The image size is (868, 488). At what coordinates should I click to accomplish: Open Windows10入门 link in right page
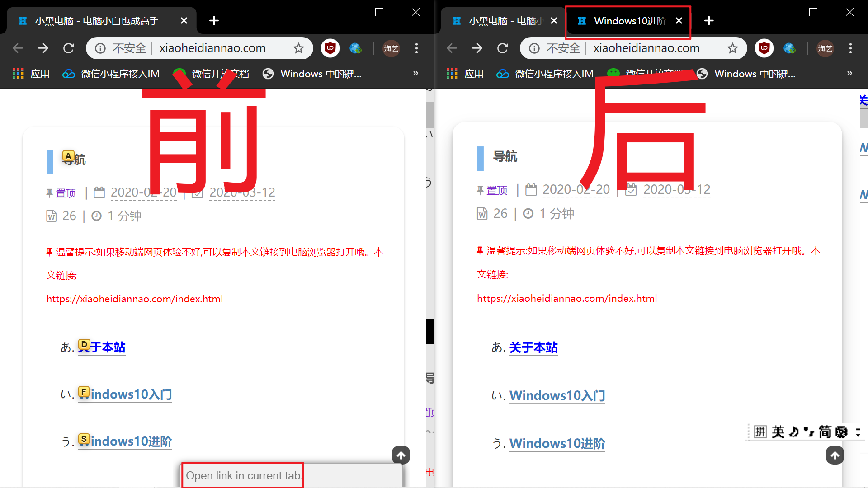coord(557,395)
